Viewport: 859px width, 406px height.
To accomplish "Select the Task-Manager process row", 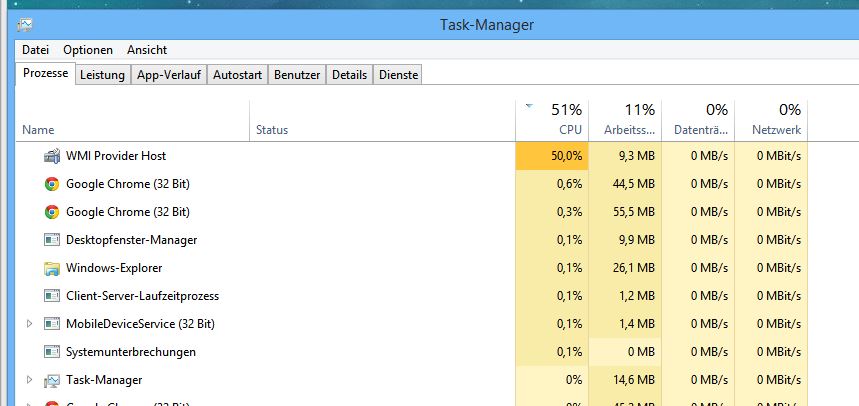I will [x=412, y=380].
